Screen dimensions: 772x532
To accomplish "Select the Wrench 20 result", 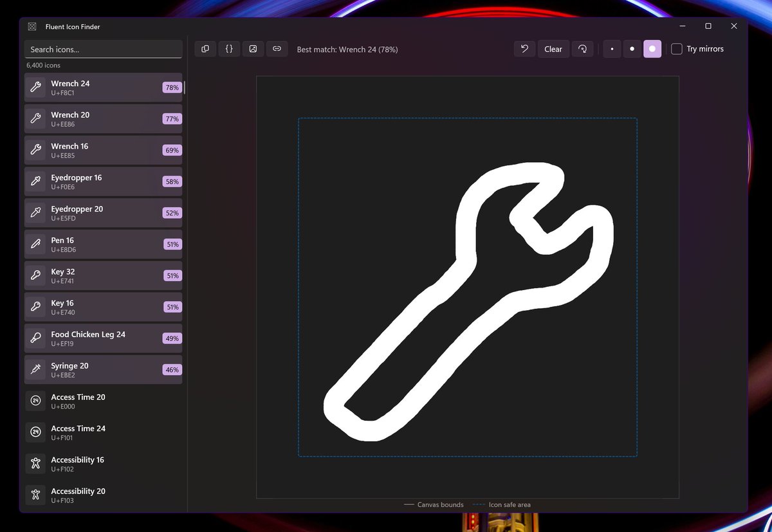I will click(103, 119).
